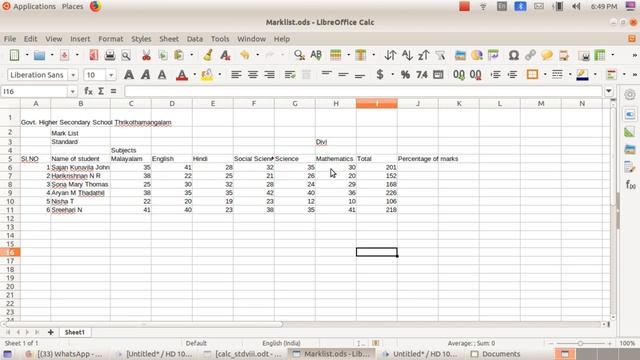This screenshot has width=640, height=360.
Task: Open Font Color dropdown arrow
Action: click(194, 75)
